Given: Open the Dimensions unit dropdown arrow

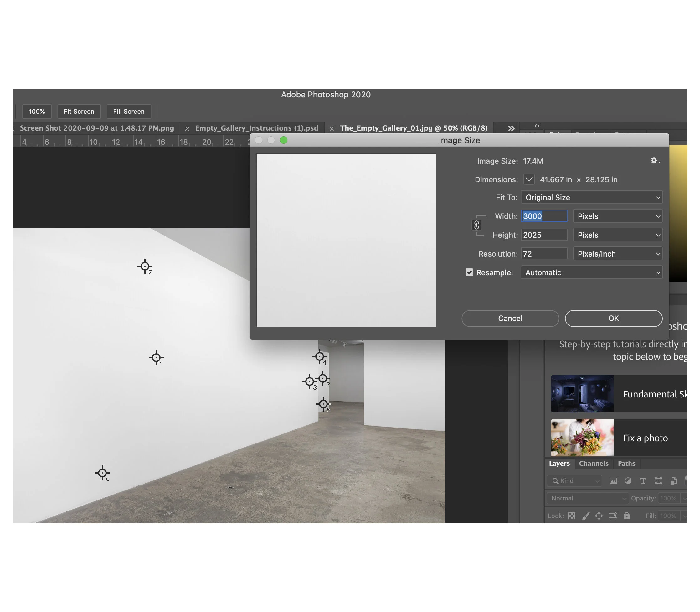Looking at the screenshot, I should click(x=529, y=179).
